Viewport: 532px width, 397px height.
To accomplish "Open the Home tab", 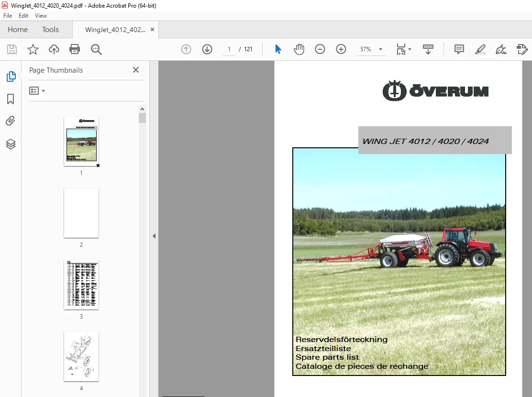I will click(18, 30).
